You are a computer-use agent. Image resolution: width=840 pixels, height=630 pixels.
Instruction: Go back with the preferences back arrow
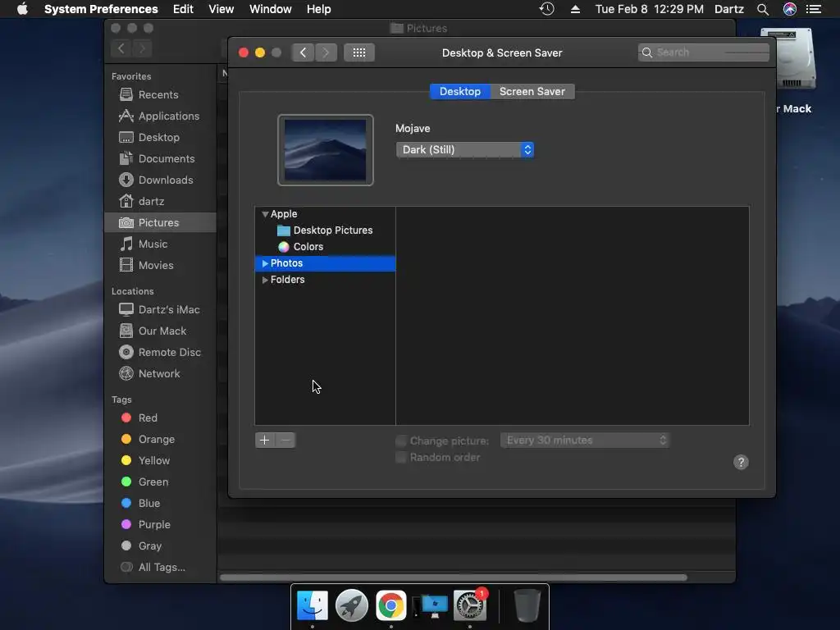point(303,52)
